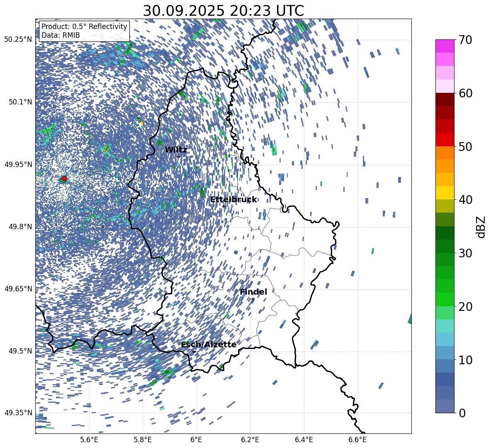Select the Product: 0.5° Reflectivity text
The image size is (491, 448).
(x=84, y=27)
